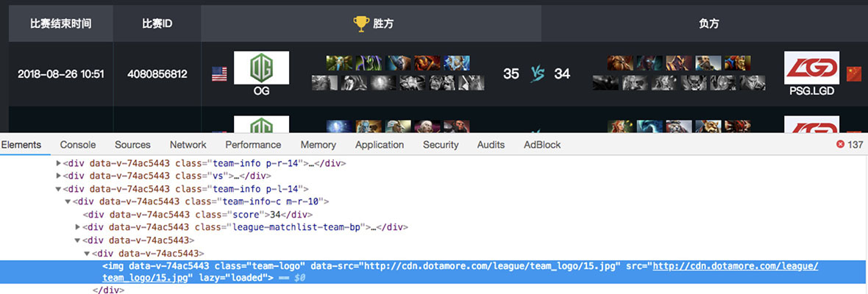Select the highlighted img team-logo node
The height and width of the screenshot is (294, 868).
(x=434, y=272)
